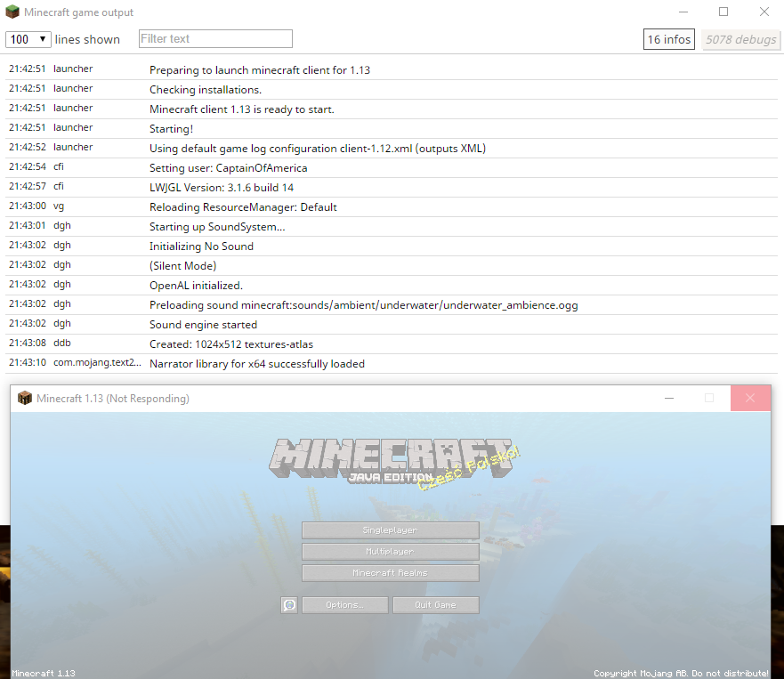Open language settings via the globe icon

click(289, 605)
